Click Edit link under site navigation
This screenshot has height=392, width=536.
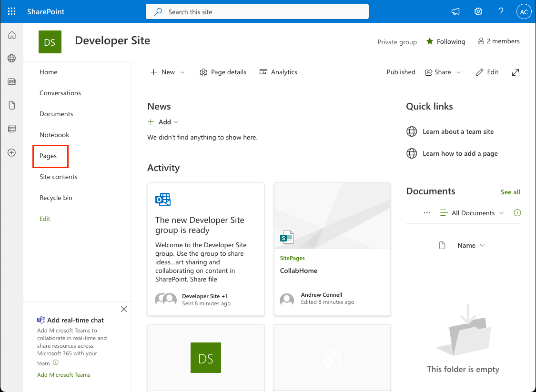click(45, 219)
